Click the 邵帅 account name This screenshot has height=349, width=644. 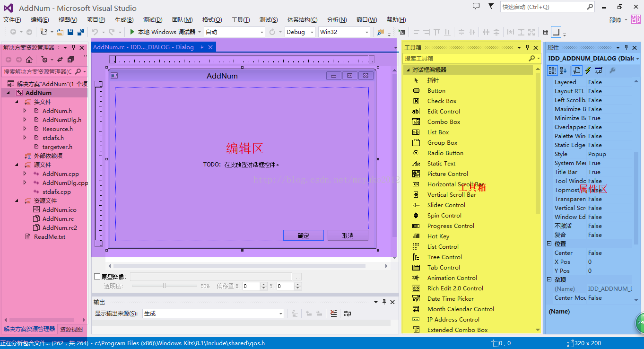[615, 19]
